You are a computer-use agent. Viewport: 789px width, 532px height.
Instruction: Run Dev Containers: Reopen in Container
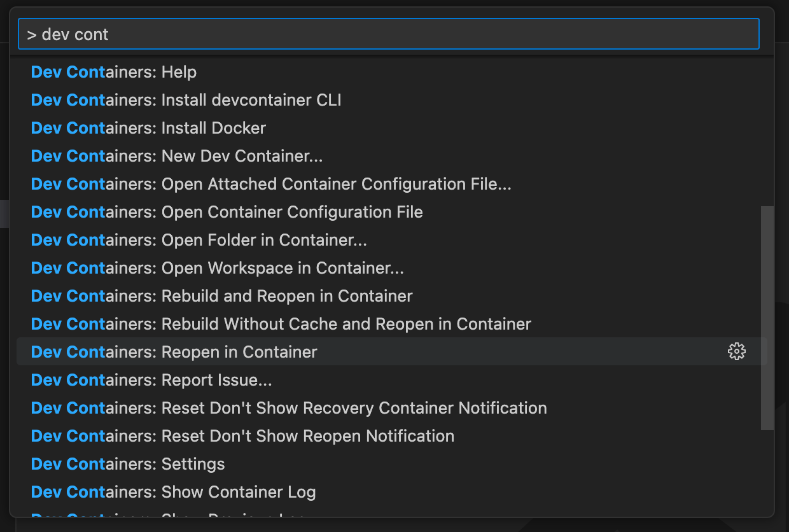(174, 352)
